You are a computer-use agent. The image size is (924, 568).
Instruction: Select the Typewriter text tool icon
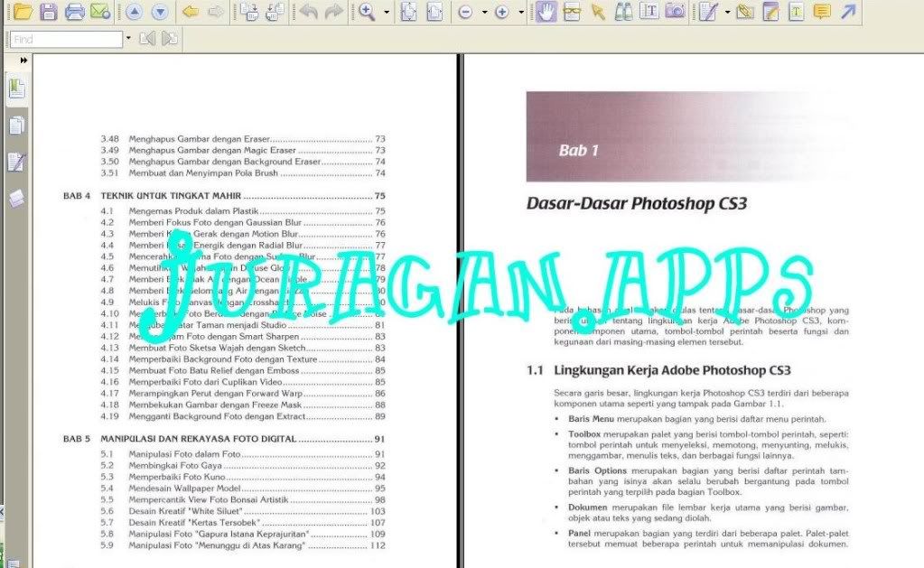(796, 12)
